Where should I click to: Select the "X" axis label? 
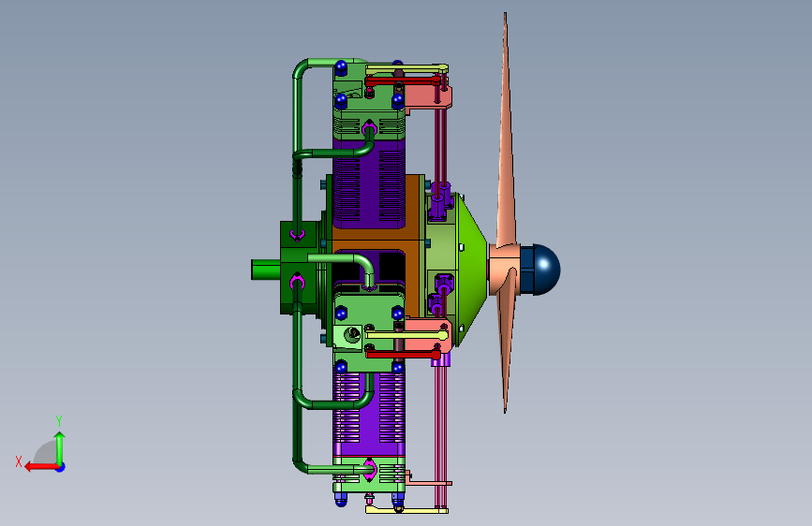pyautogui.click(x=19, y=461)
